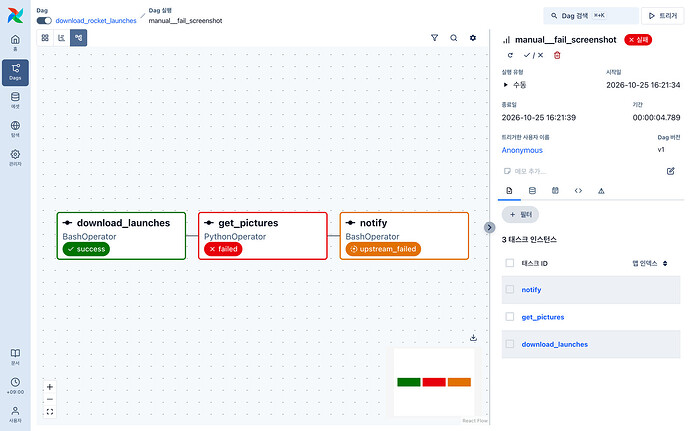Sort by map index column arrows
The width and height of the screenshot is (690, 431).
665,263
